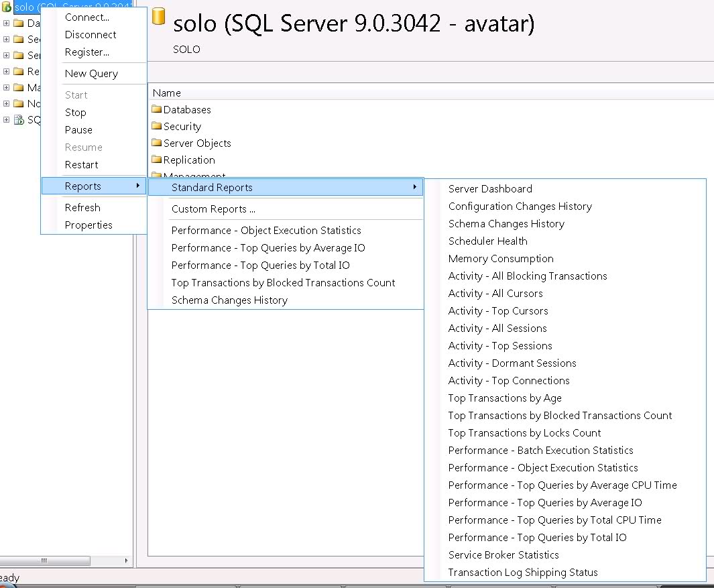
Task: Open the Standard Reports submenu arrow
Action: pos(414,187)
